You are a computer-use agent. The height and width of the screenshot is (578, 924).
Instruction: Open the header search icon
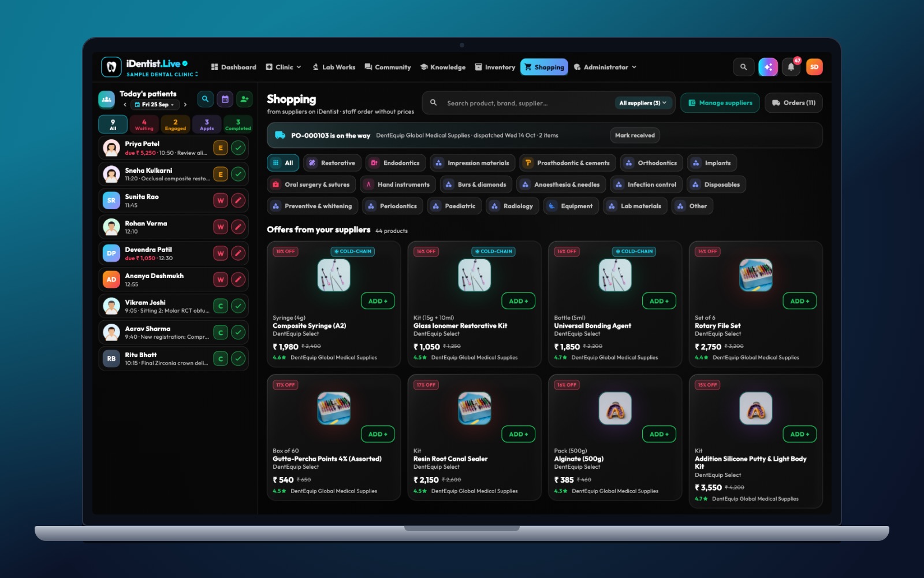[743, 67]
